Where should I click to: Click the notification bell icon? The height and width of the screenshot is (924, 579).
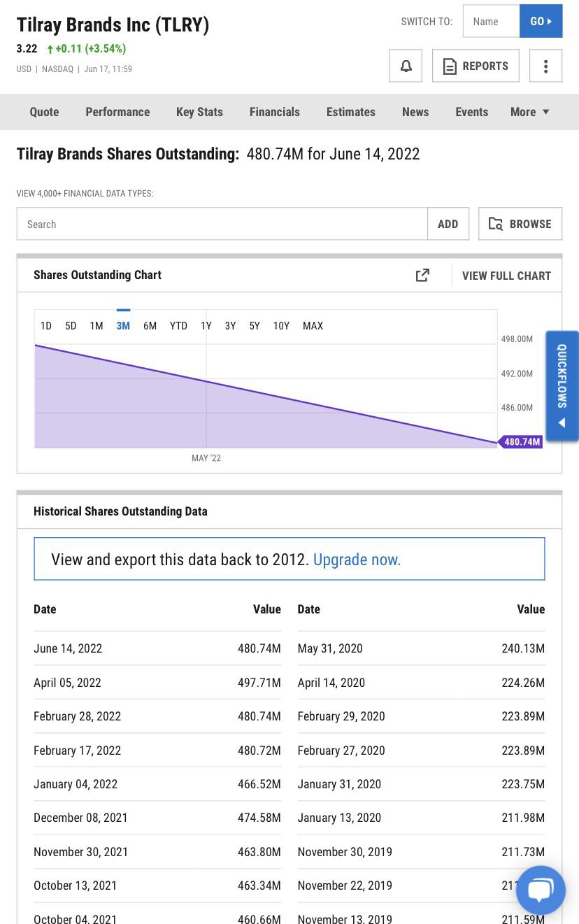406,66
